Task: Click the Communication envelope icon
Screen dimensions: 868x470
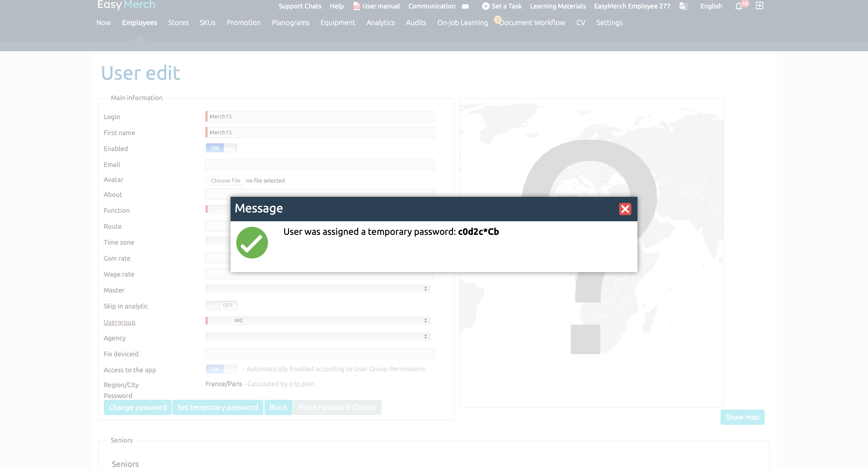Action: pos(465,6)
